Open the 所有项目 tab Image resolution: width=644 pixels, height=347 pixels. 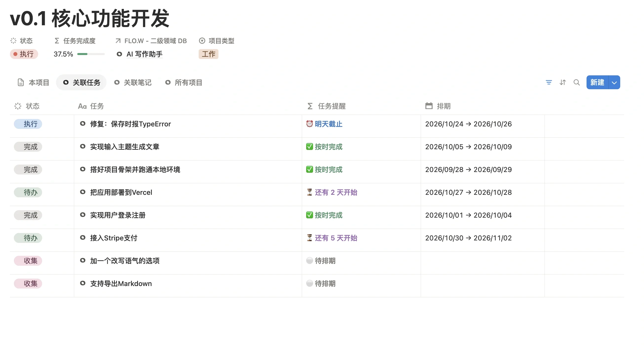click(184, 82)
